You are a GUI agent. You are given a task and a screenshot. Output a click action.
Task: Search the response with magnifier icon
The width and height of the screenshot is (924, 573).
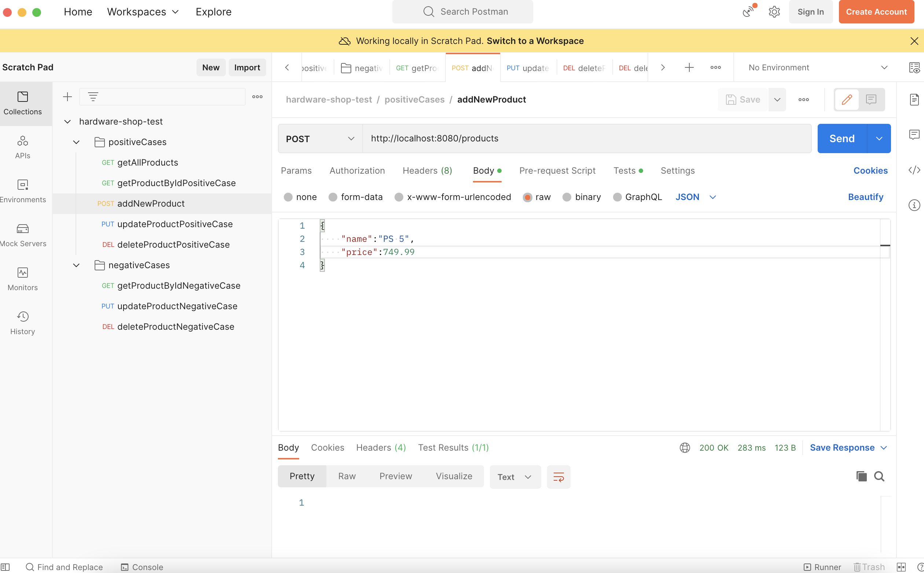pos(879,476)
